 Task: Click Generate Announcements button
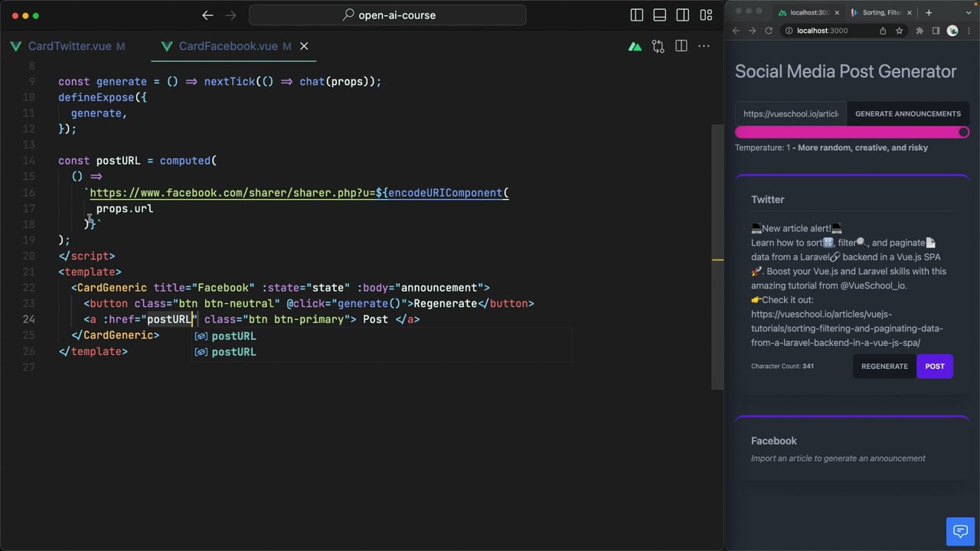click(908, 114)
